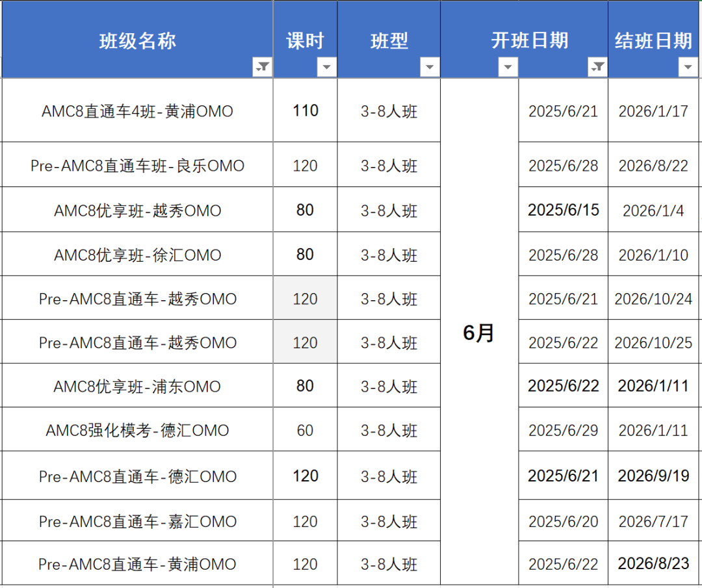
Task: Select end date 2026/10/24
Action: click(x=653, y=298)
